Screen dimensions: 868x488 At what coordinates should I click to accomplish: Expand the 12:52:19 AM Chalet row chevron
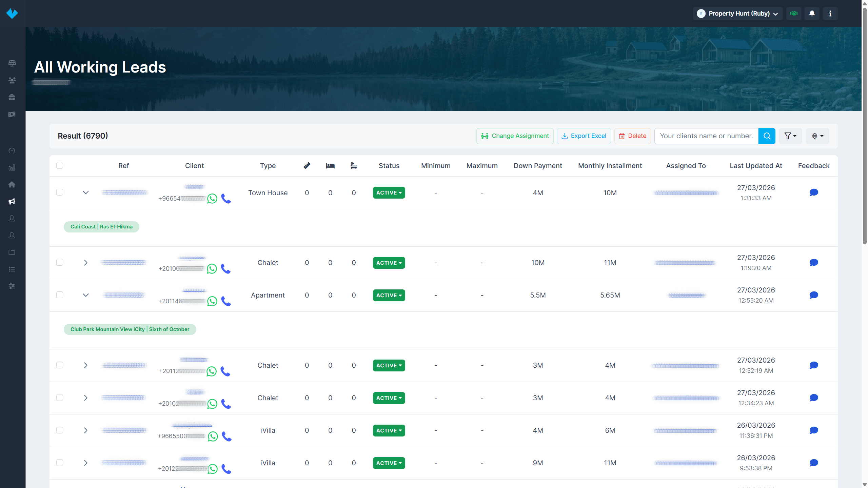(x=86, y=365)
